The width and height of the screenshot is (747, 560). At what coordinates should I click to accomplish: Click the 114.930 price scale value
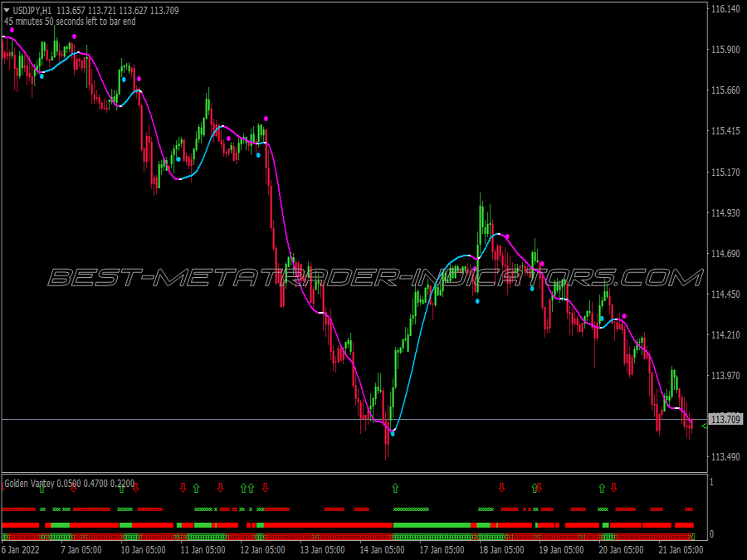(x=725, y=213)
